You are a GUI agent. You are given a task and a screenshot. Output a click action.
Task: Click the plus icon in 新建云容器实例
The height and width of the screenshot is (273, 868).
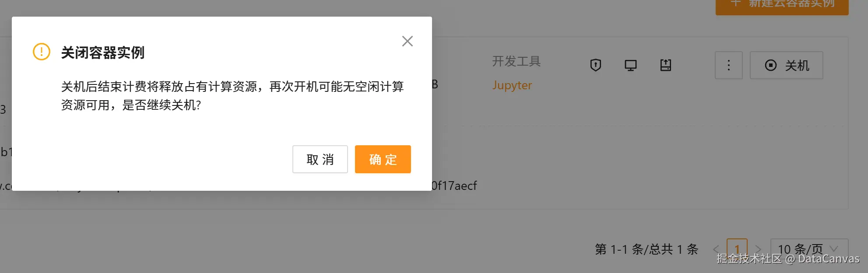(x=736, y=3)
